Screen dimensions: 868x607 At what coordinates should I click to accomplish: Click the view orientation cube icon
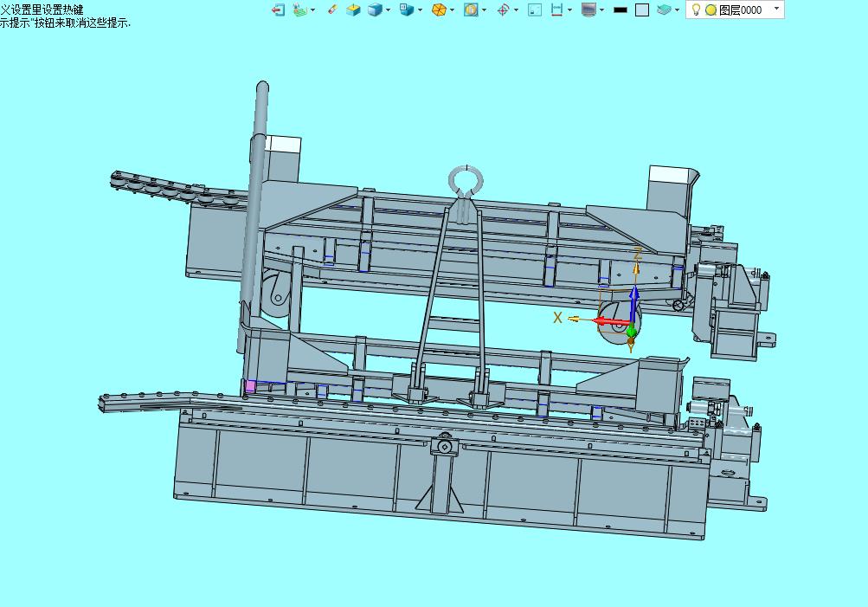407,10
